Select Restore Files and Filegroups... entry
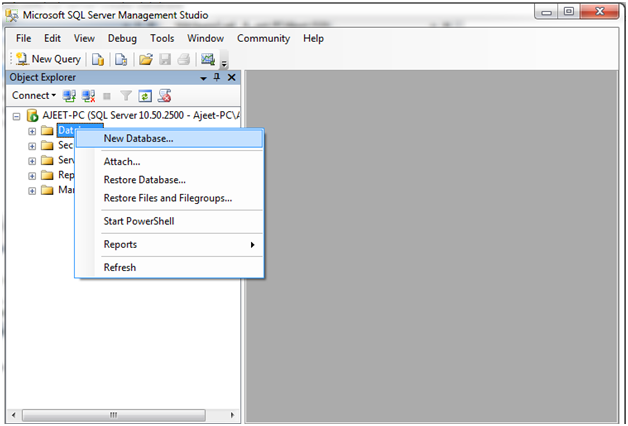The image size is (628, 426). point(169,198)
